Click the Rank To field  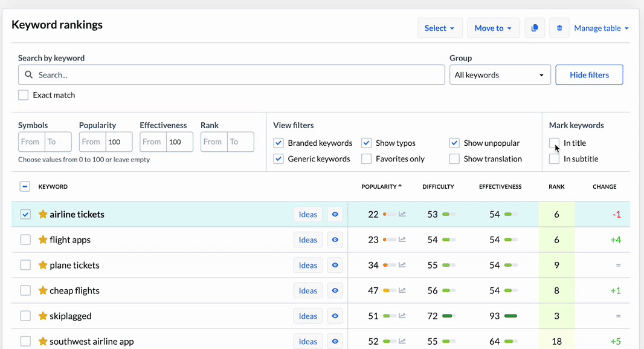pos(240,142)
